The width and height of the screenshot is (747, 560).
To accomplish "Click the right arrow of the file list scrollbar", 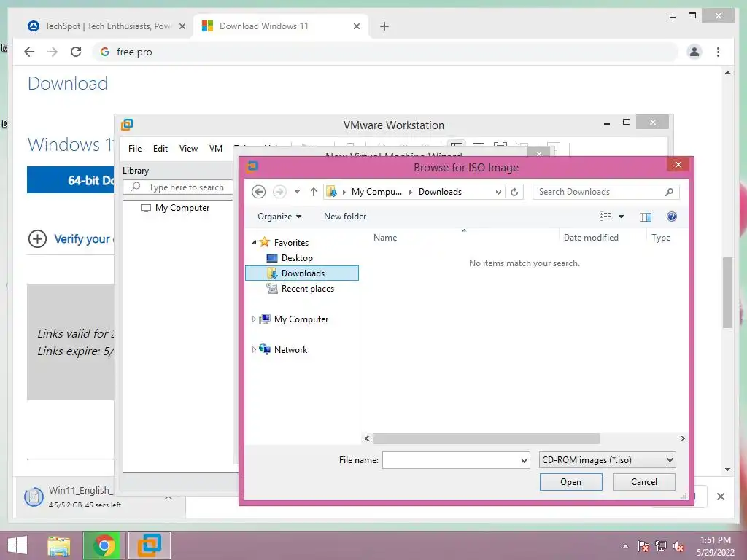I will click(x=682, y=438).
